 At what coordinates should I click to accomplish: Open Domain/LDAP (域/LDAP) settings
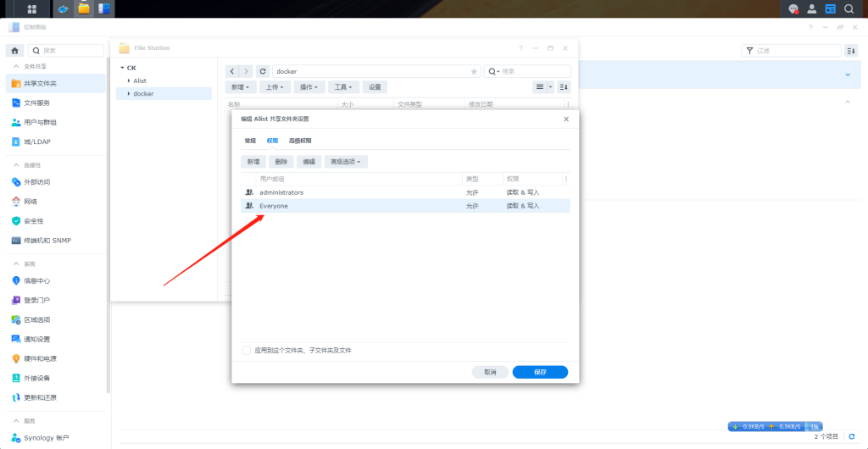55,141
